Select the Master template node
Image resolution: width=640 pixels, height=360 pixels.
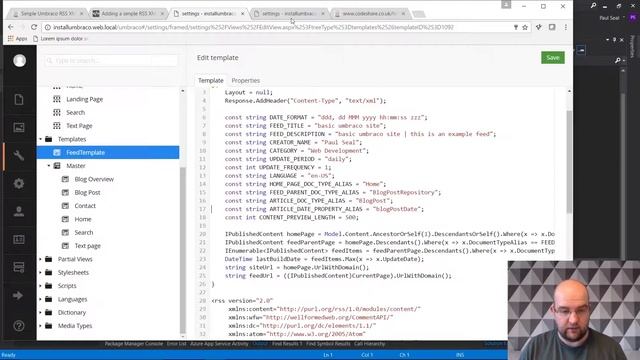tap(76, 166)
